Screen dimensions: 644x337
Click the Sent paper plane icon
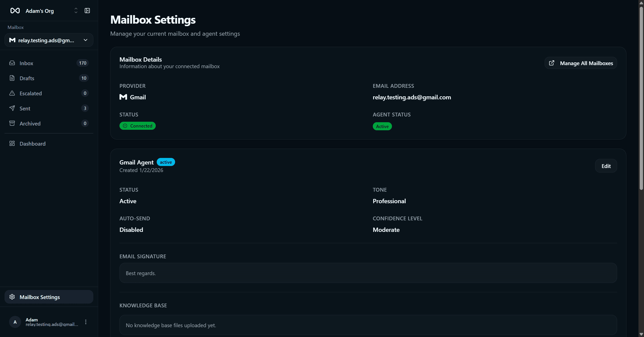(12, 108)
